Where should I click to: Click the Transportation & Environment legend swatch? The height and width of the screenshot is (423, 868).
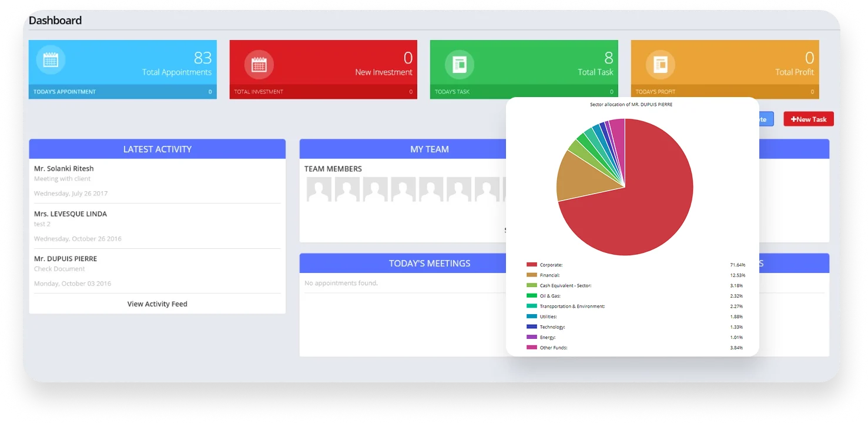click(x=532, y=306)
